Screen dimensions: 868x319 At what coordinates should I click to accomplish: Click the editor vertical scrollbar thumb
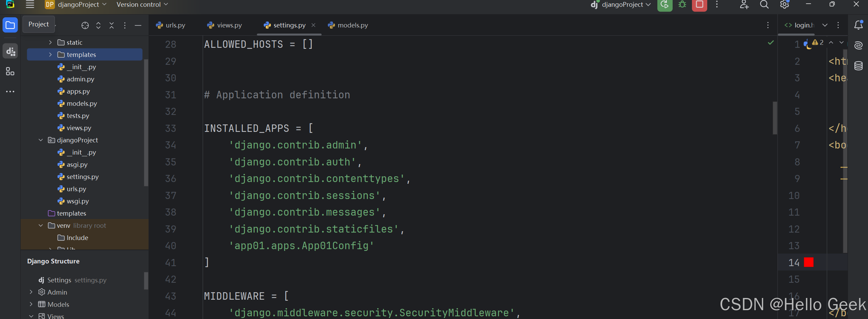[775, 118]
